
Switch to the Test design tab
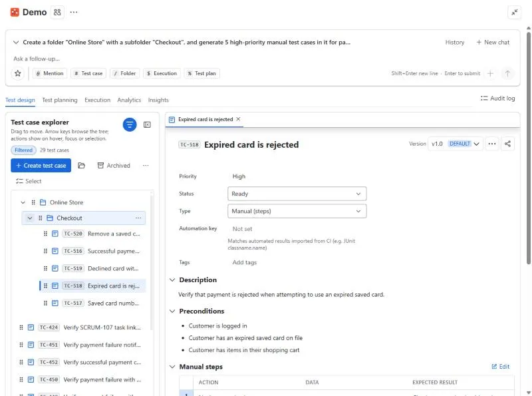click(20, 100)
